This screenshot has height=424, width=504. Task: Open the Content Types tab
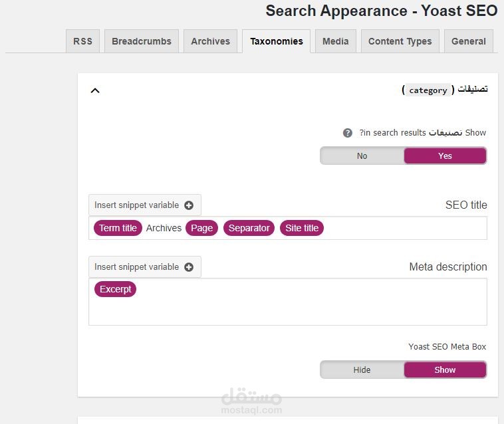click(x=400, y=41)
